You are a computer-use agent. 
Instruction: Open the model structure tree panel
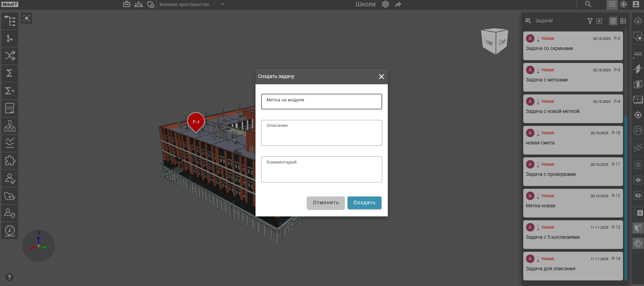pos(10,21)
